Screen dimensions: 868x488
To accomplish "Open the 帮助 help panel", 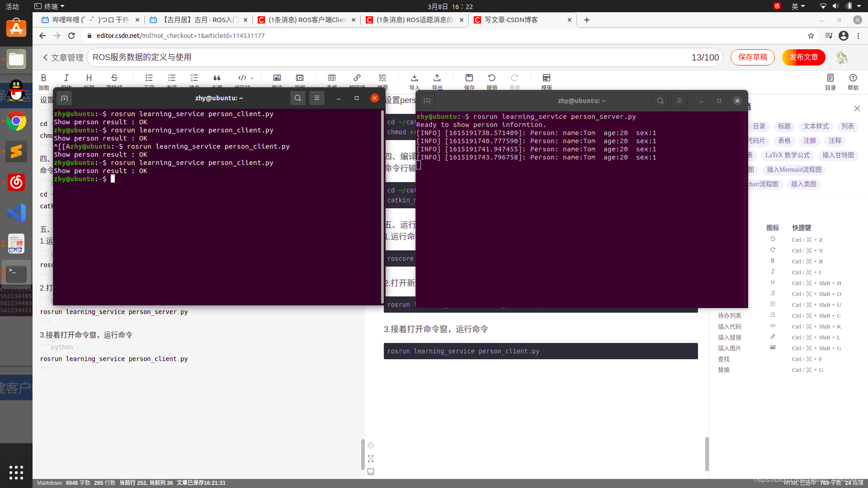I will (x=853, y=82).
